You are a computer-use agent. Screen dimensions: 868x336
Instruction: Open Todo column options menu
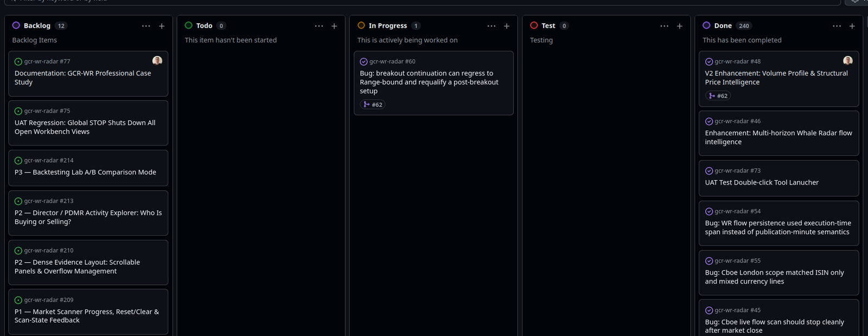coord(318,26)
